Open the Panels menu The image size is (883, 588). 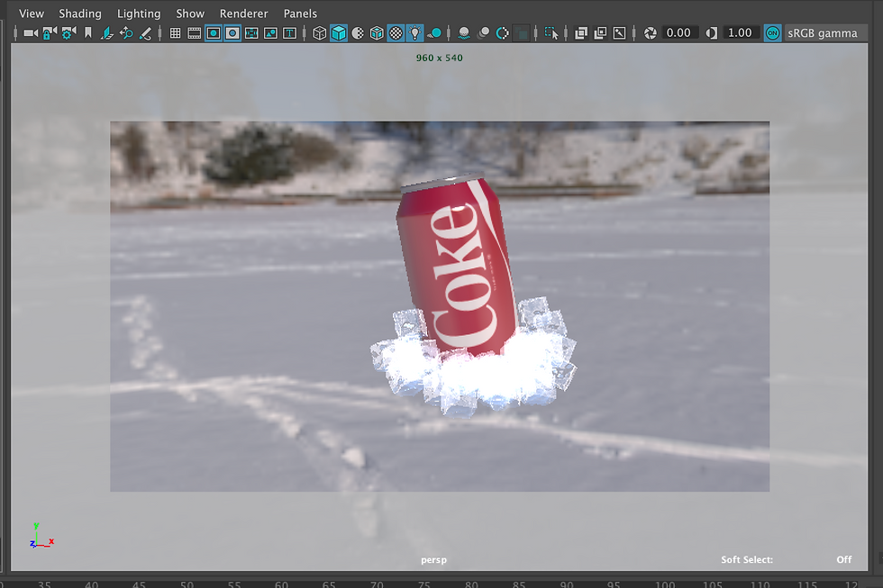coord(300,14)
